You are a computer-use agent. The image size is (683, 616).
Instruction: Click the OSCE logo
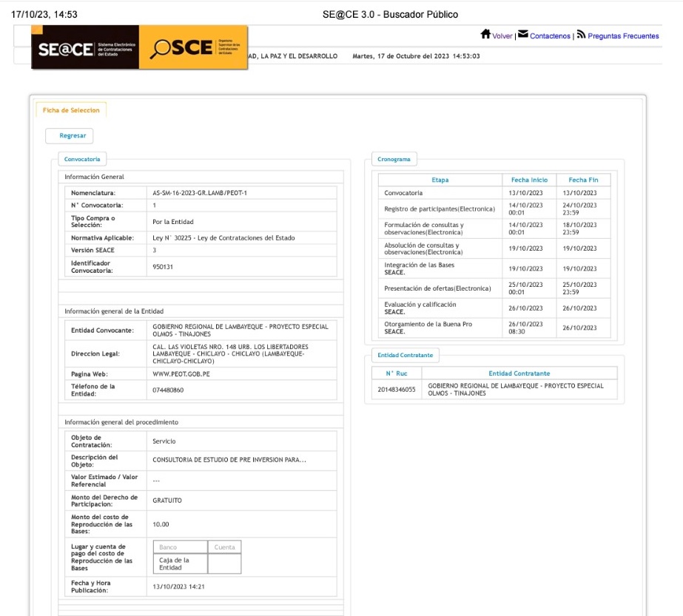pos(193,47)
